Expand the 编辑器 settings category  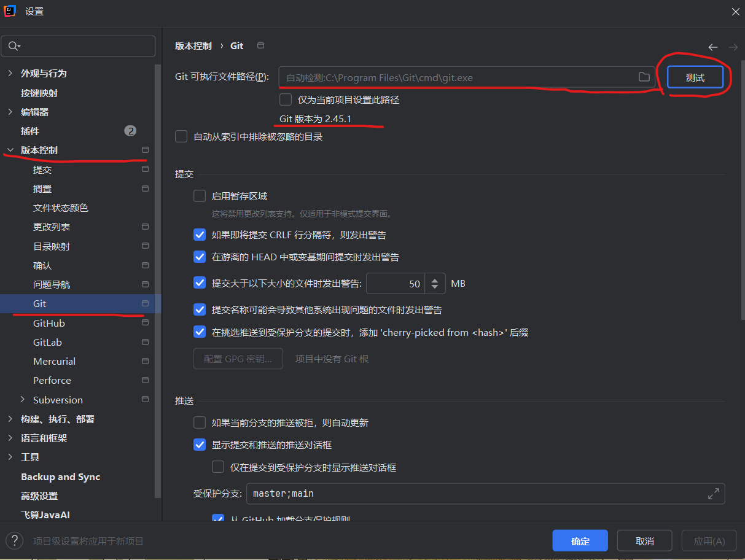(10, 112)
